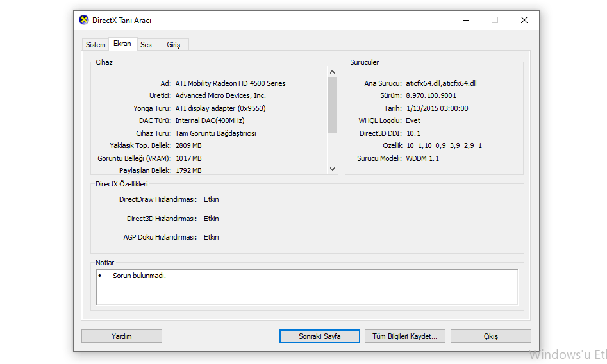607x364 pixels.
Task: Click the DirectX Tanı Aracı window title
Action: click(122, 21)
